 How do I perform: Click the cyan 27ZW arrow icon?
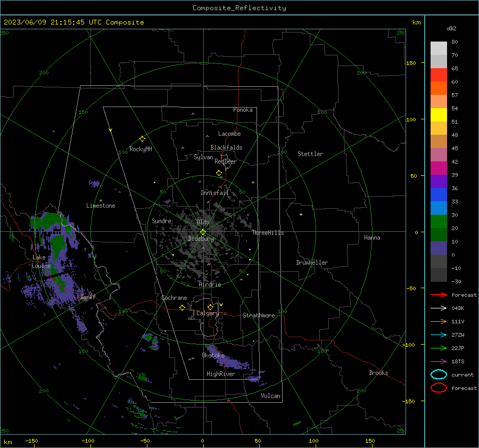(x=439, y=335)
